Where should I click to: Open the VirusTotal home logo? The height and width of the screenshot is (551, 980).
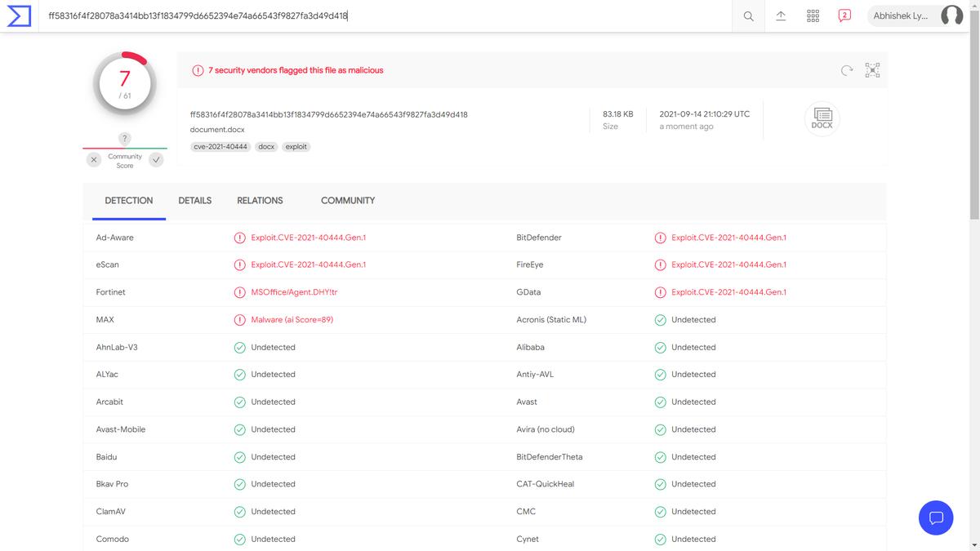pos(19,16)
